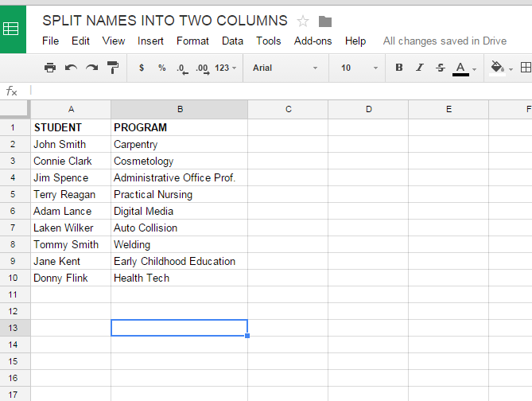This screenshot has height=401, width=532.
Task: Print the spreadsheet with the printer icon
Action: point(50,68)
